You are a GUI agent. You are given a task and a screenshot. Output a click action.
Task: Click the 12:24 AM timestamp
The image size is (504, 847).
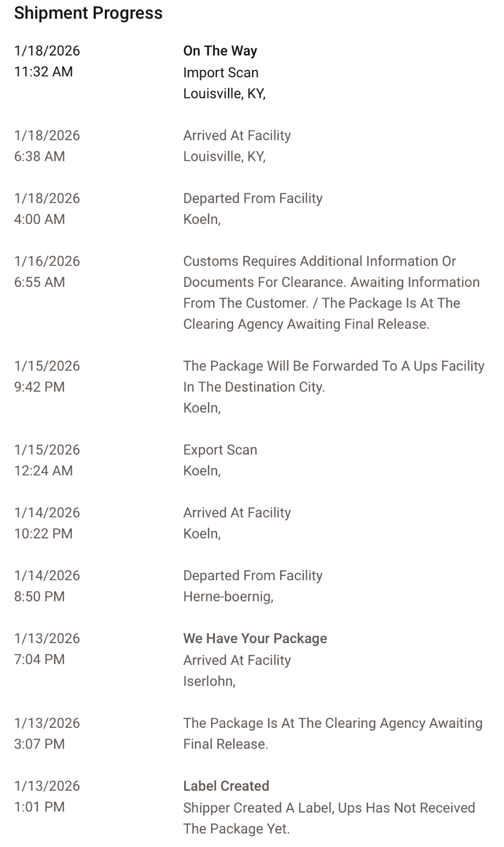(43, 471)
